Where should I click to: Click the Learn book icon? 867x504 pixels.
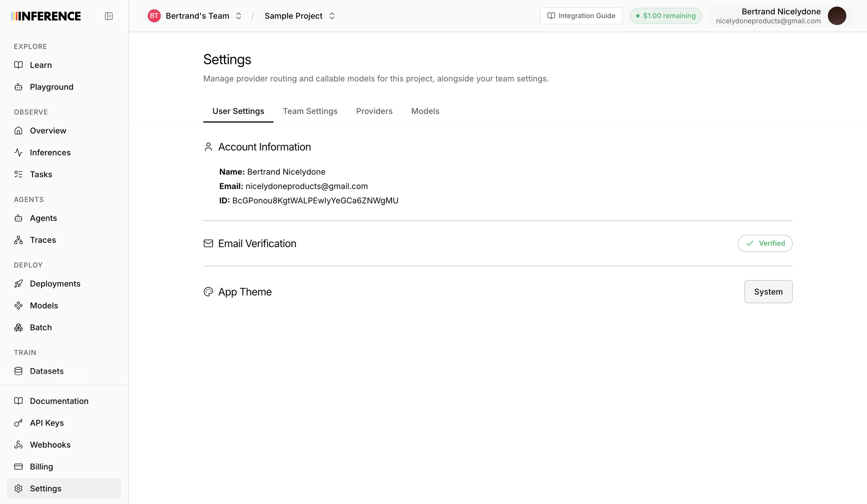coord(18,65)
